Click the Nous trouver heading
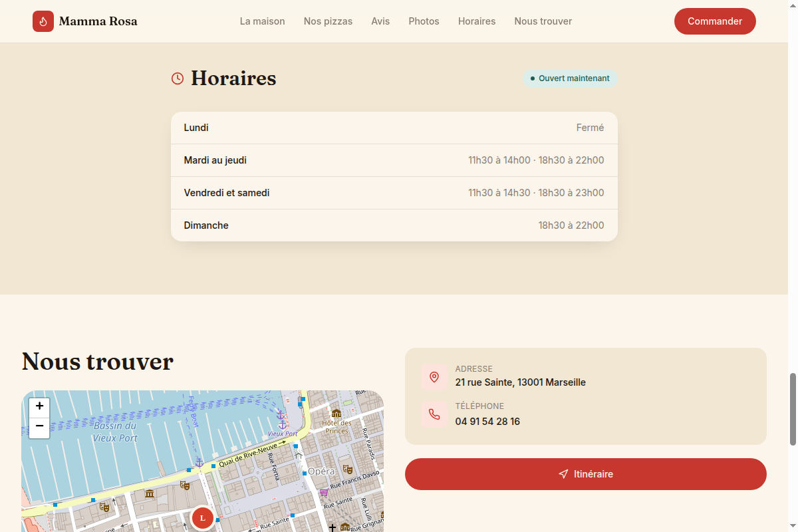 coord(98,362)
